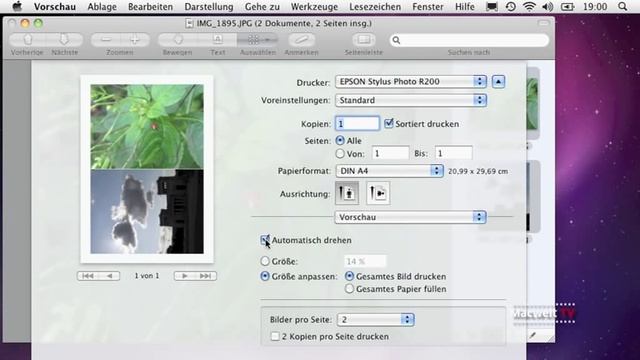Screen dimensions: 640x360
Task: Click the battery status icon
Action: (x=567, y=7)
